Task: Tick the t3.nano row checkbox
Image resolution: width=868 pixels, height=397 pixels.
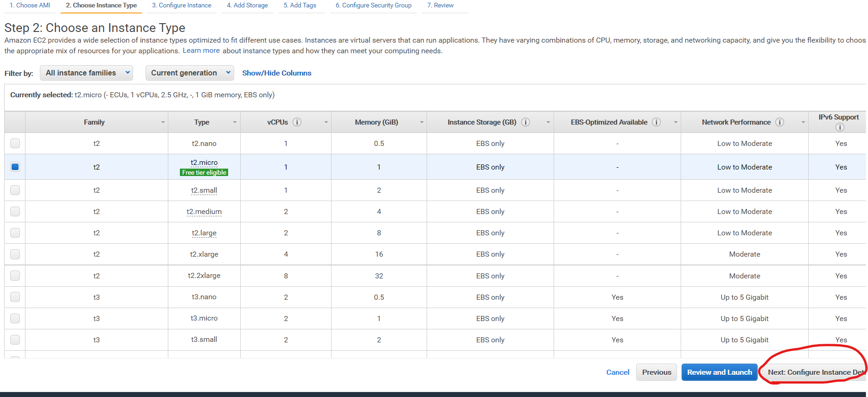Action: (x=15, y=297)
